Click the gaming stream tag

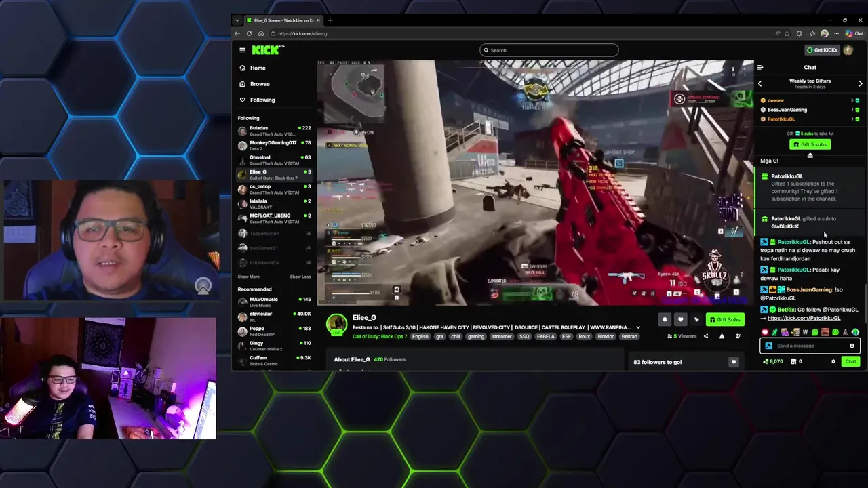475,337
